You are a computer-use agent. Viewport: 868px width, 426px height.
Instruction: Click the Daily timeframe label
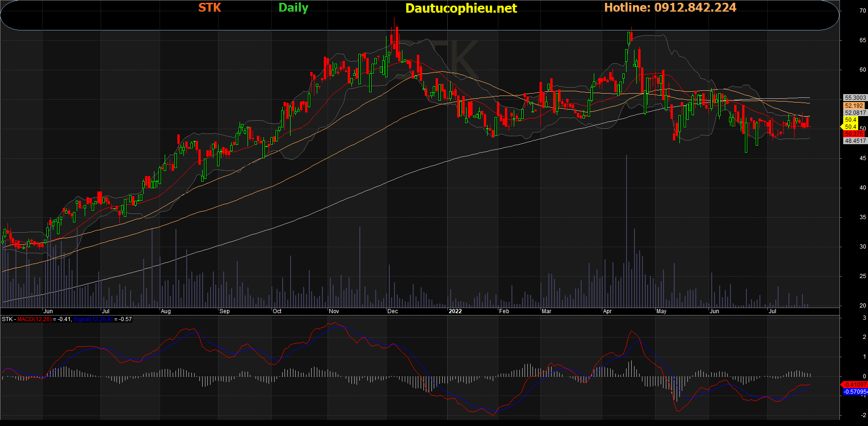tap(293, 7)
